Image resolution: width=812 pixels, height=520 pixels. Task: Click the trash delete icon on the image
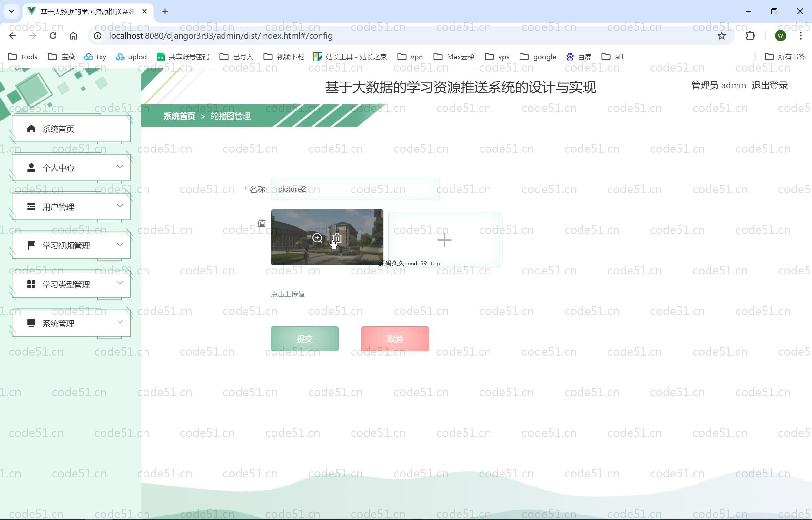pos(337,238)
